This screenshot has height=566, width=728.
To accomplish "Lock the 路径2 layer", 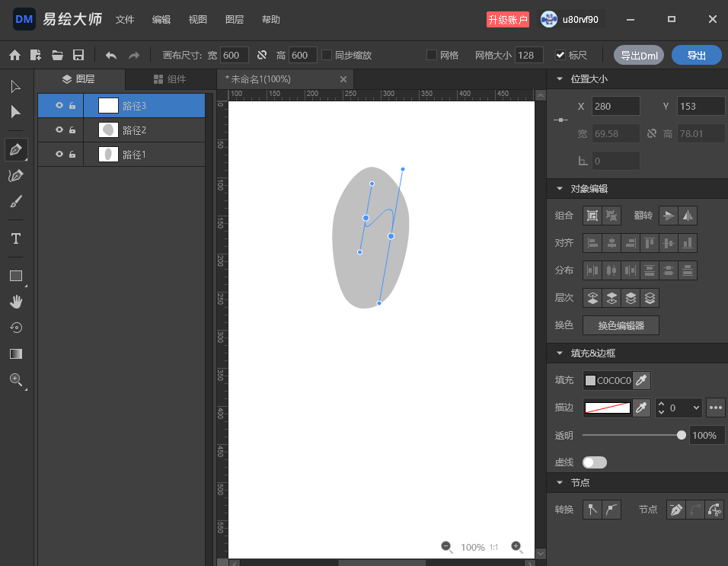I will pyautogui.click(x=72, y=130).
